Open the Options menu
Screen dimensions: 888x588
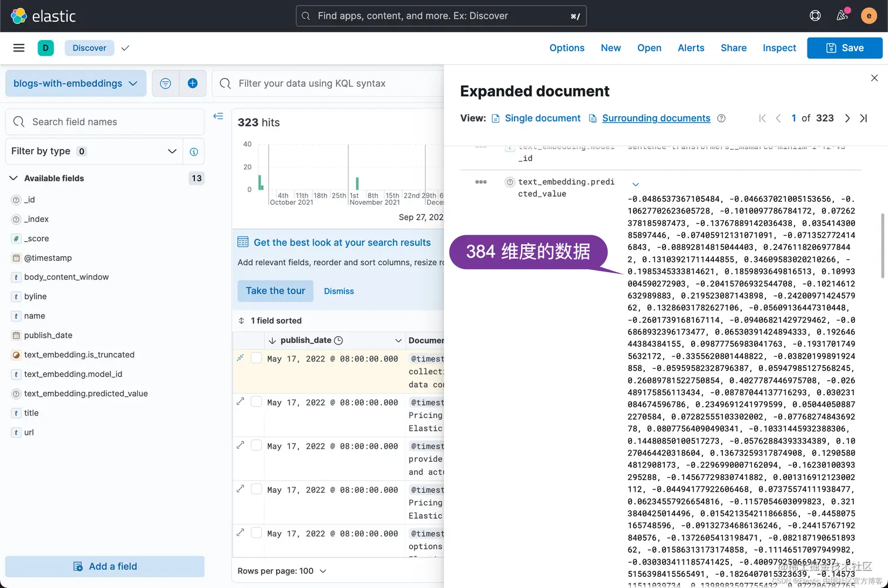tap(567, 48)
